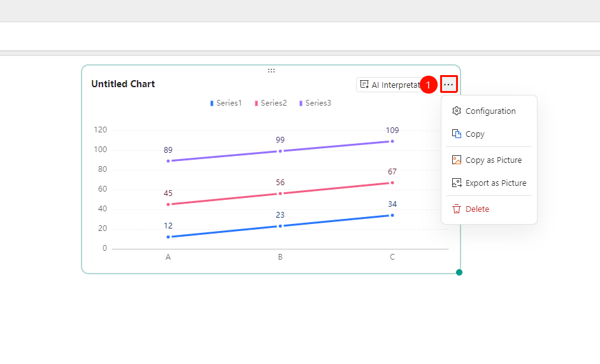Click the x-axis label A
This screenshot has height=364, width=600.
[x=168, y=257]
